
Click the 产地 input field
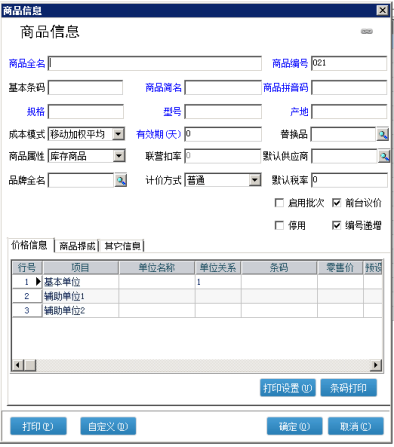pos(349,112)
